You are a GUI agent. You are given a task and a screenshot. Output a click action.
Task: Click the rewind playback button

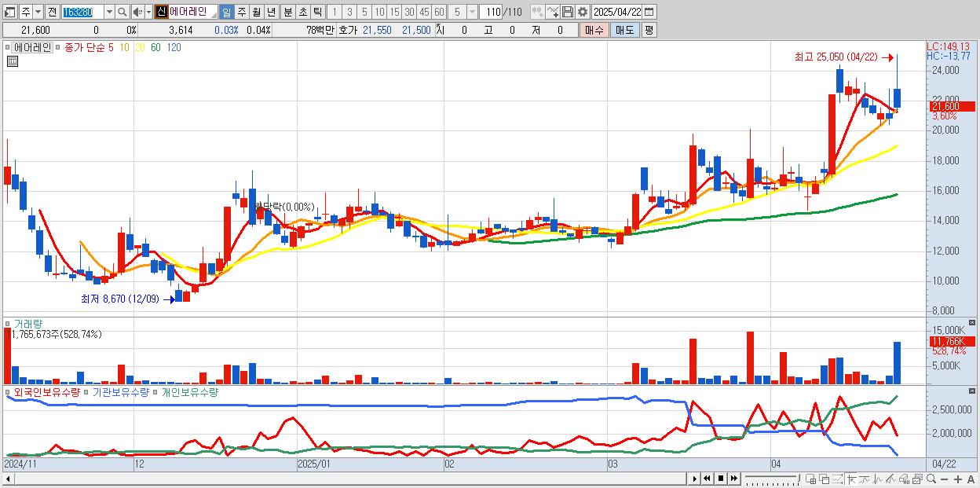[x=707, y=479]
